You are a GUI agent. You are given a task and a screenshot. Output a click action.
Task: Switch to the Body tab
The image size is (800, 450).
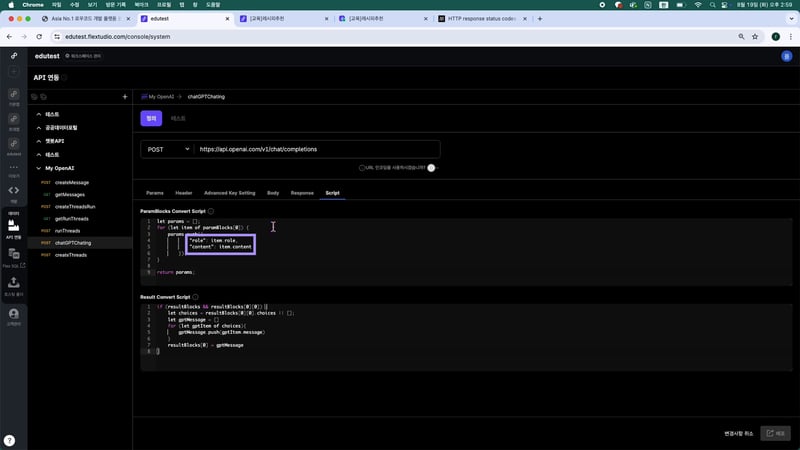[x=272, y=192]
